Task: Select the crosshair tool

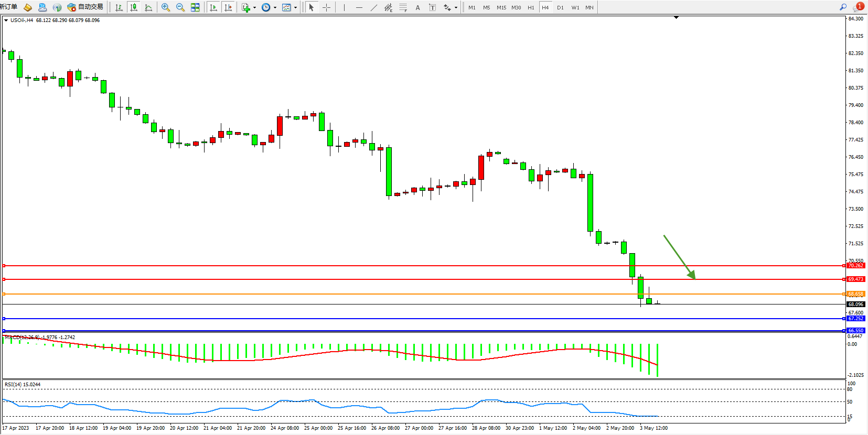Action: point(326,7)
